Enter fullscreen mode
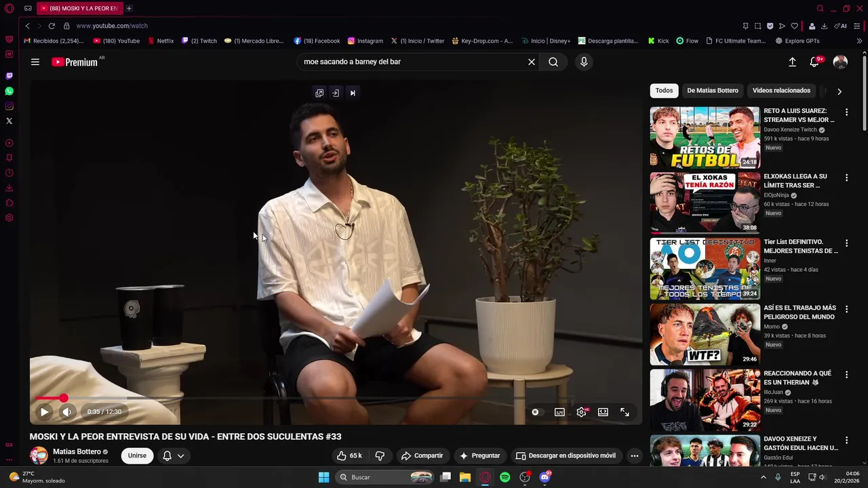 tap(625, 411)
